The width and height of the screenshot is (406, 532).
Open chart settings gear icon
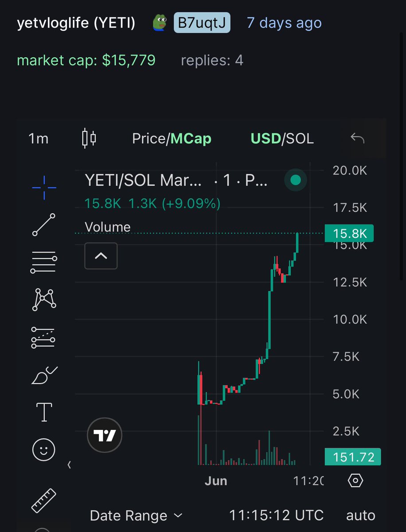click(355, 481)
